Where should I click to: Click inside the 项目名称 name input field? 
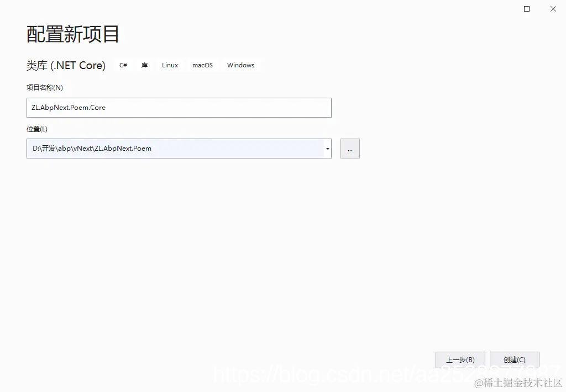tap(179, 107)
